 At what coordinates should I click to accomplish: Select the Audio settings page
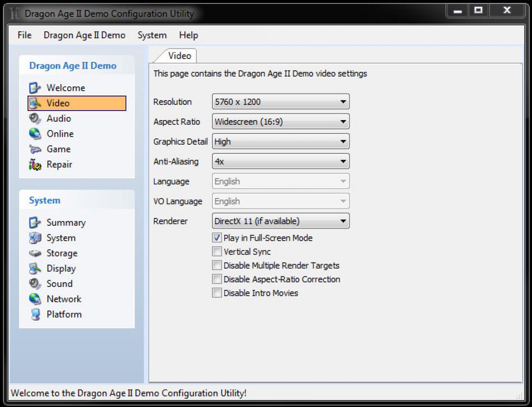point(59,118)
